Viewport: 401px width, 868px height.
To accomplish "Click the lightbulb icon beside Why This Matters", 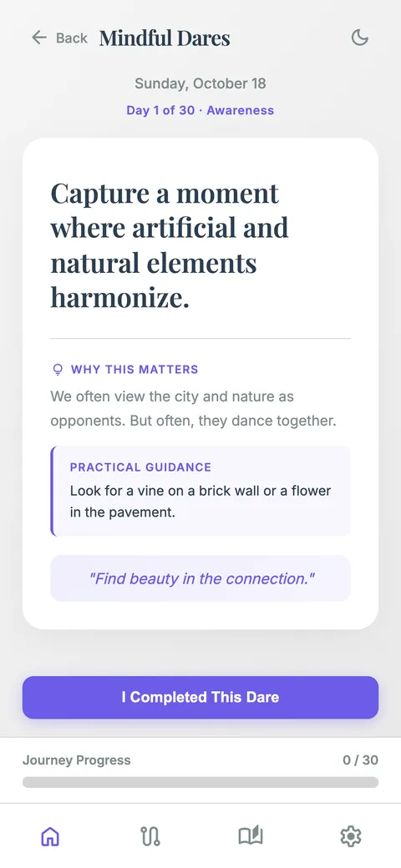I will (x=57, y=370).
